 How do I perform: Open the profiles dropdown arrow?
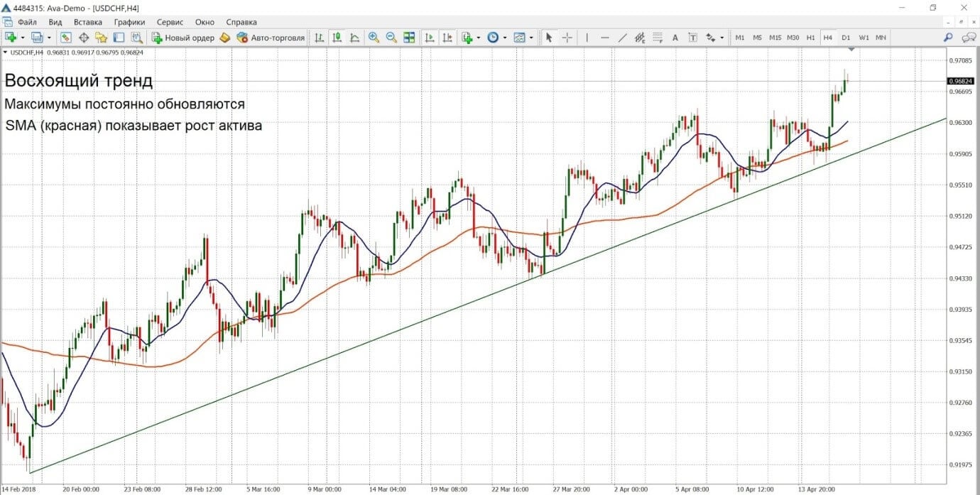[49, 38]
